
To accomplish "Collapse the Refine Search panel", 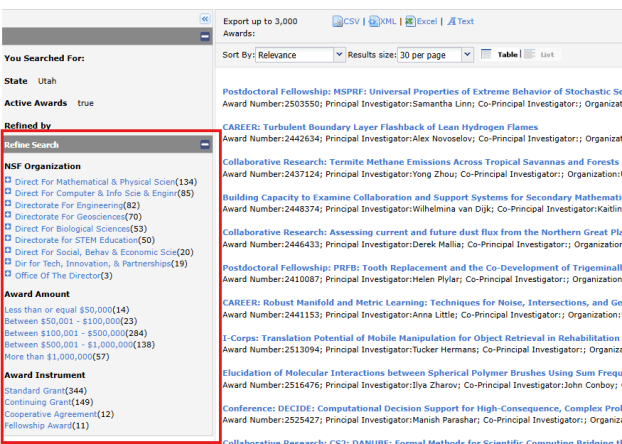I will pos(205,144).
